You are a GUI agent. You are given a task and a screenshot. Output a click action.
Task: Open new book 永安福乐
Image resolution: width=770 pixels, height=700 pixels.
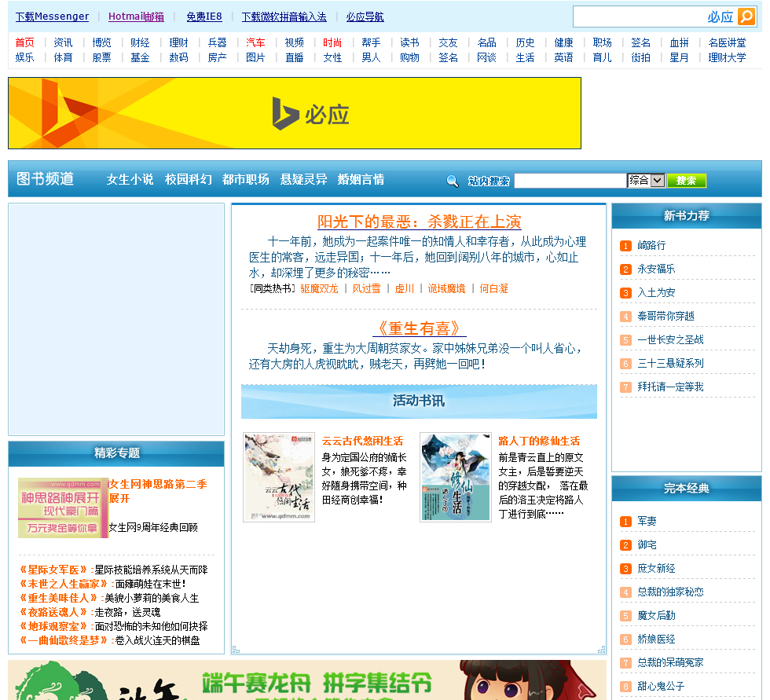coord(656,269)
